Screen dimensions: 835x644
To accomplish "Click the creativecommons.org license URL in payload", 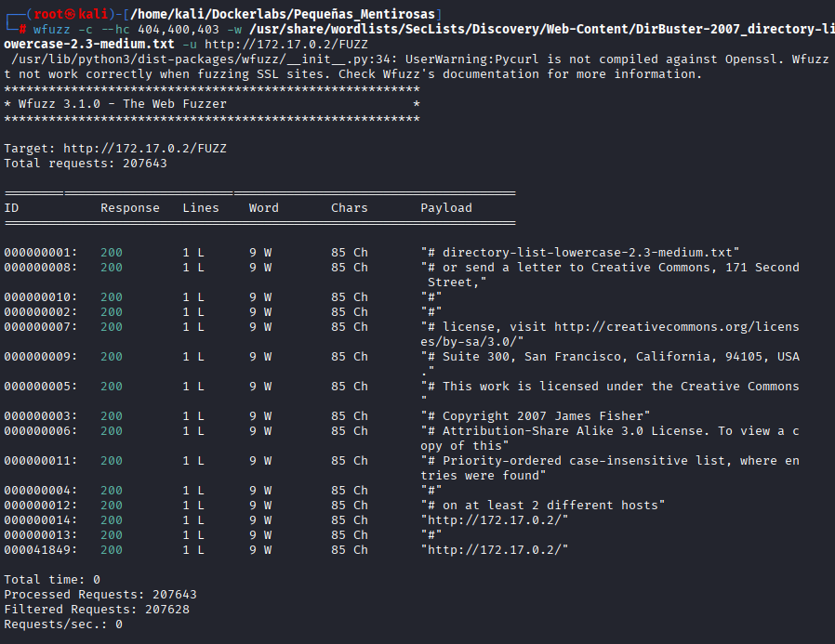I will click(676, 327).
